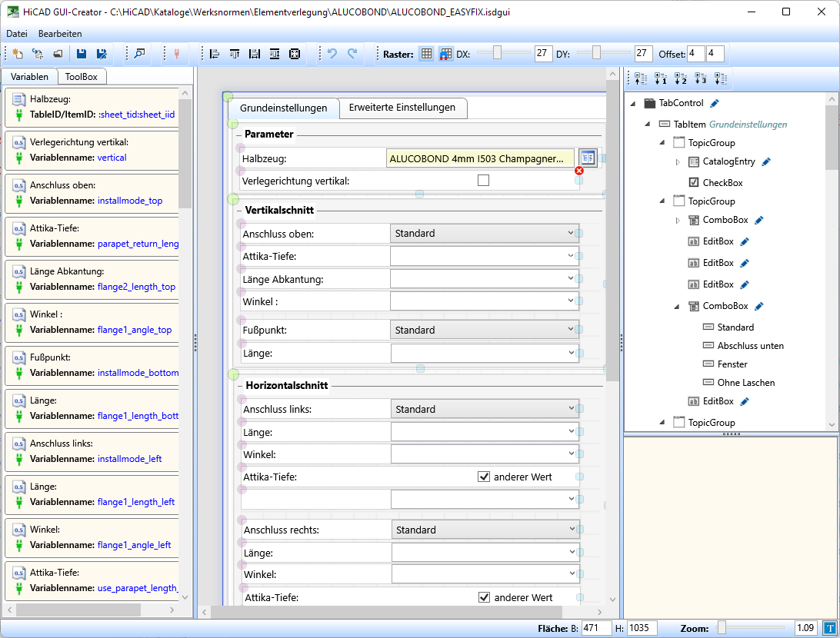
Task: Open the Fußpunkt combo box
Action: click(485, 331)
